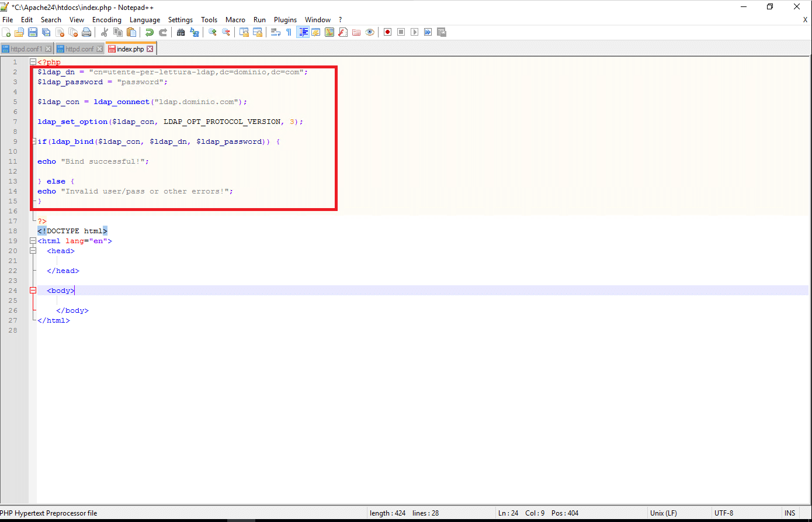Zoom out using the toolbar icon
812x522 pixels.
coord(226,32)
